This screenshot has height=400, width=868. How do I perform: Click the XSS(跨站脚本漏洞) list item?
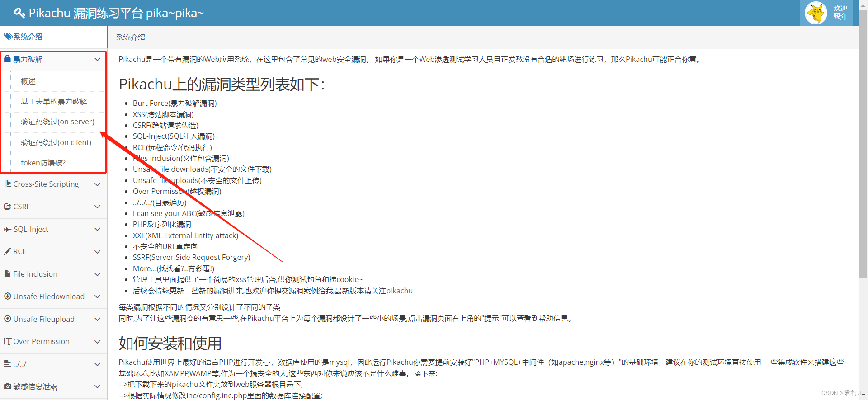click(x=163, y=114)
